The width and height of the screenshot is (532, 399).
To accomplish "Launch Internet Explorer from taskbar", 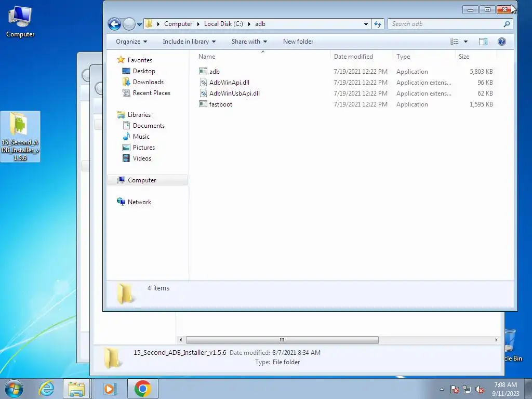I will [x=46, y=389].
